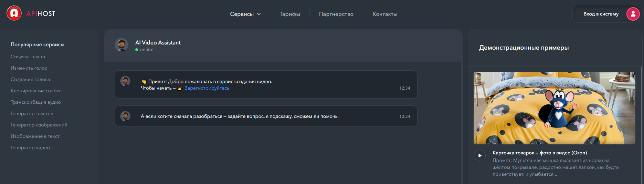The image size is (644, 184).
Task: Follow the Зарегистрируйтесь link
Action: click(207, 88)
